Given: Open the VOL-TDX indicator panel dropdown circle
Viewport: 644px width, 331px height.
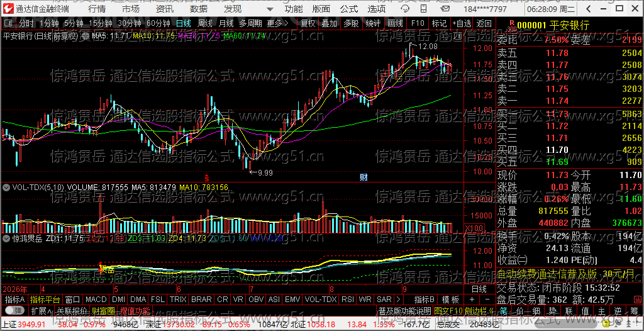Looking at the screenshot, I should [6, 188].
